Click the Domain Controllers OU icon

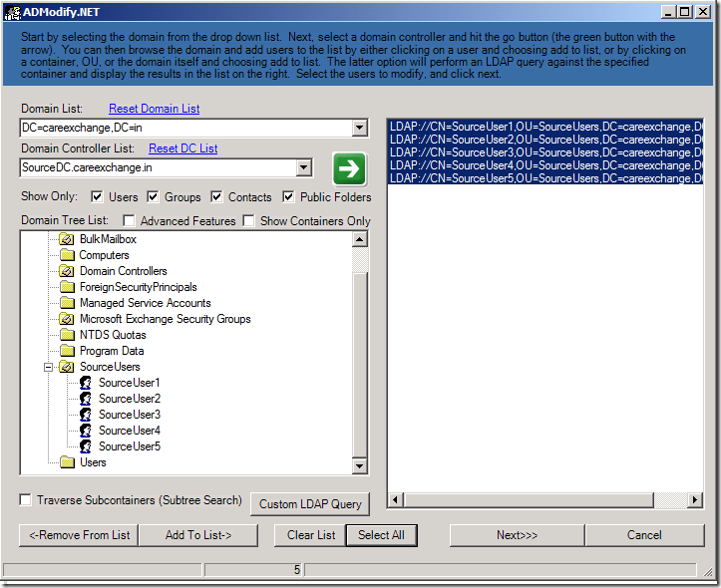(67, 271)
